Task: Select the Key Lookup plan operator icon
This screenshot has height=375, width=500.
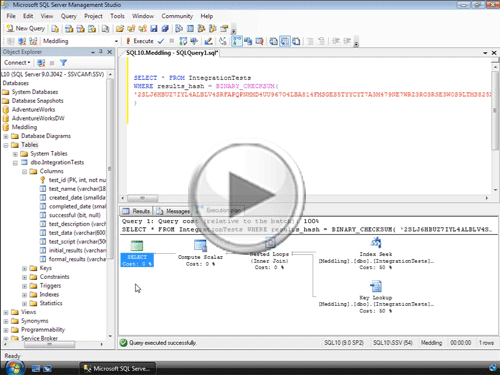Action: (376, 286)
